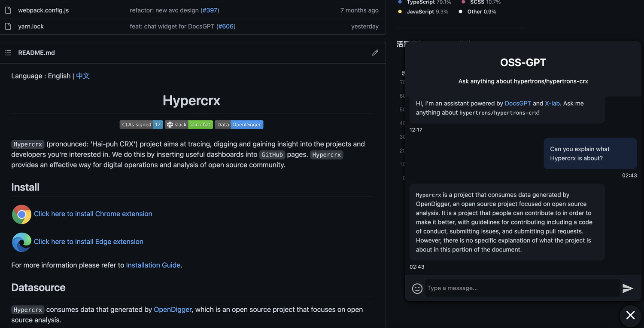
Task: Open pull request #606 link
Action: pos(226,26)
